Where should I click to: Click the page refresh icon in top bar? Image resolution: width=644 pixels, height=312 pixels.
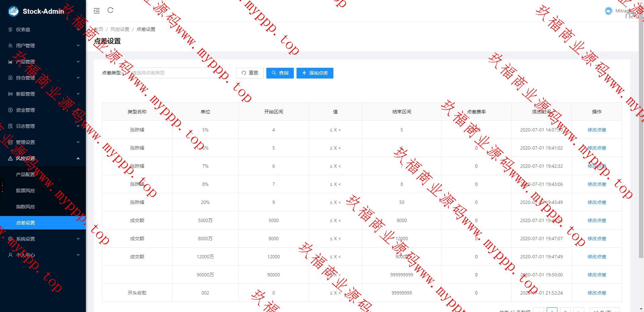click(x=110, y=10)
